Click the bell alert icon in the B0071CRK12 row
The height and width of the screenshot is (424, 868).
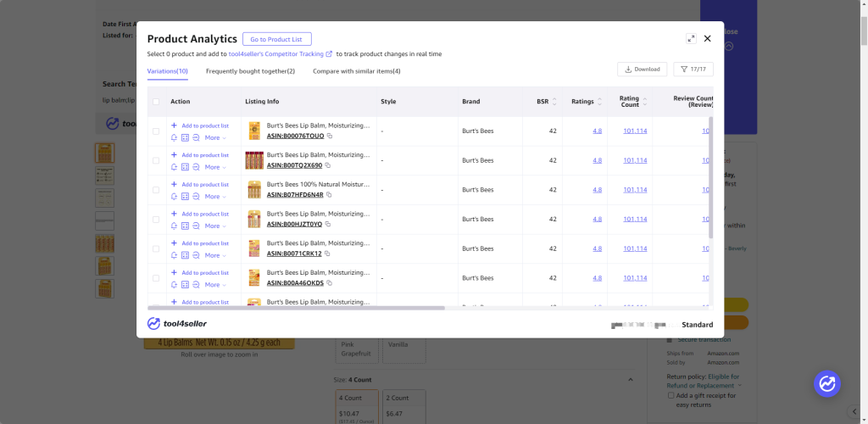pyautogui.click(x=175, y=255)
